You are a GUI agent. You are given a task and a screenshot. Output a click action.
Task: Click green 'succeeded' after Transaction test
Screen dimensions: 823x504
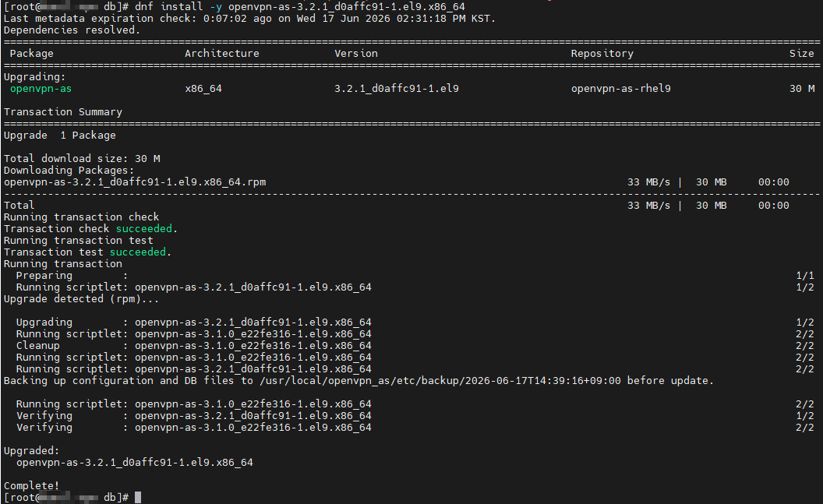click(x=137, y=252)
